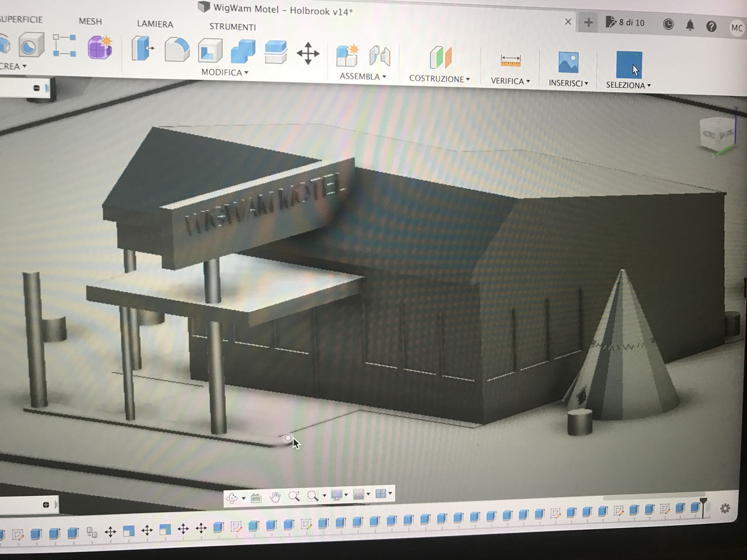Select the Joint tool
747x560 pixels.
380,57
